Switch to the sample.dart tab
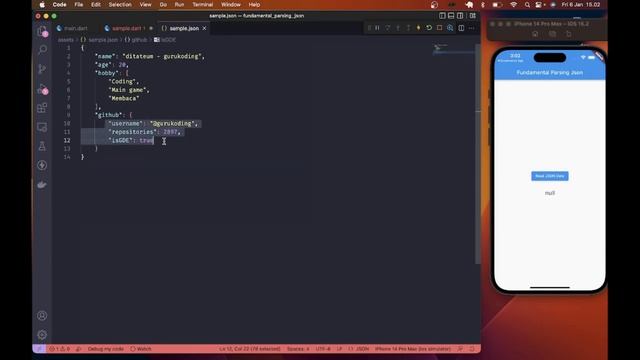Screen dimensions: 640x360 pos(127,28)
